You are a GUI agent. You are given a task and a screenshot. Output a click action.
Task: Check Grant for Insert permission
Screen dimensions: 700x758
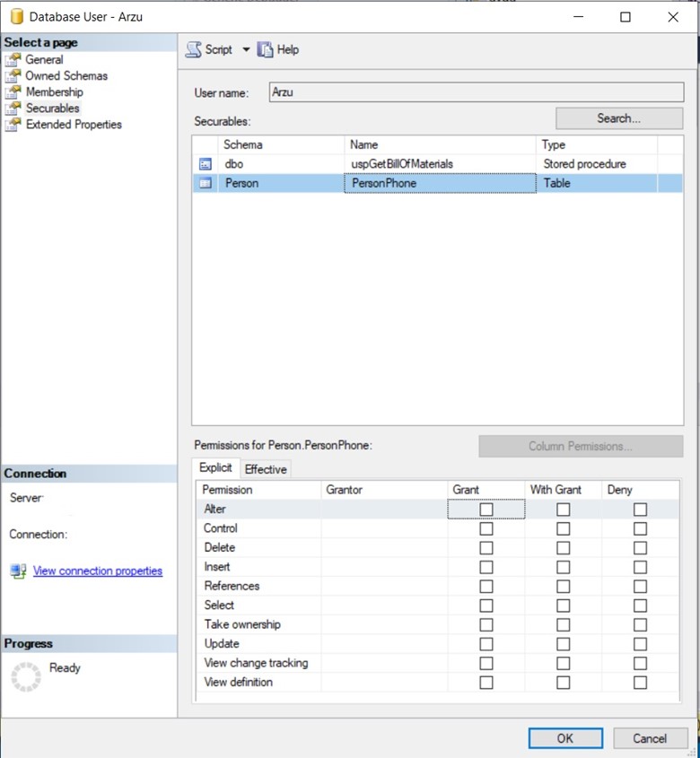(486, 567)
